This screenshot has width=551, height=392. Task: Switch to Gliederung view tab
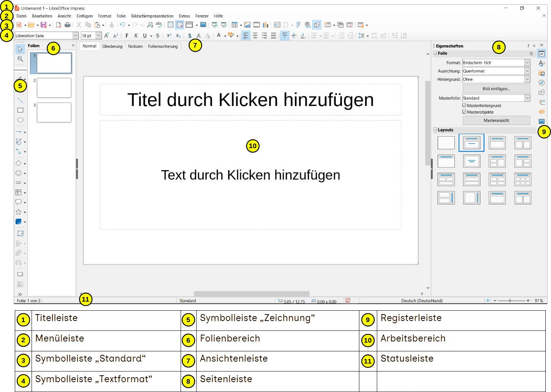pyautogui.click(x=112, y=46)
